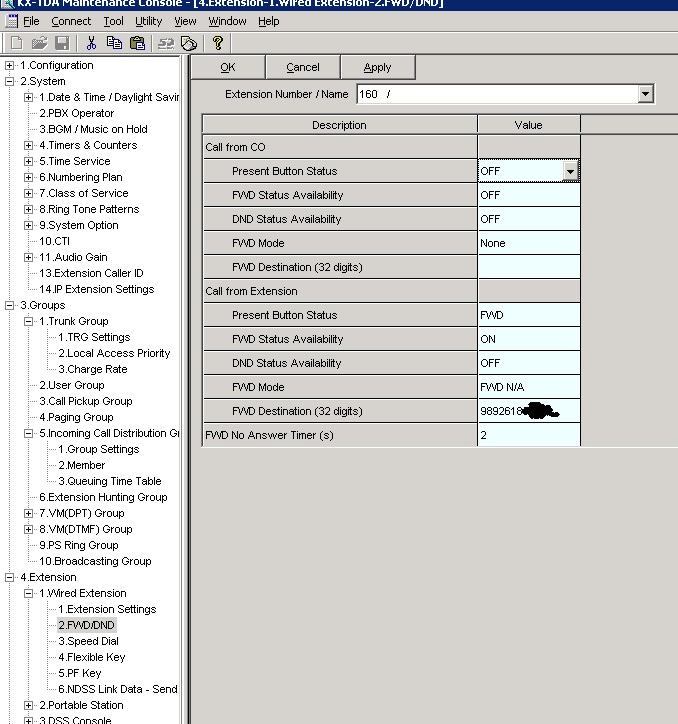
Task: Expand the 2.Portable Station node
Action: coord(29,706)
